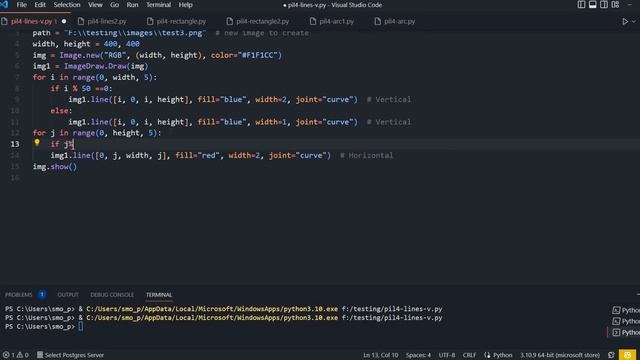Click the 'if i % 50 ==0:' line
The image size is (640, 360).
tap(81, 88)
